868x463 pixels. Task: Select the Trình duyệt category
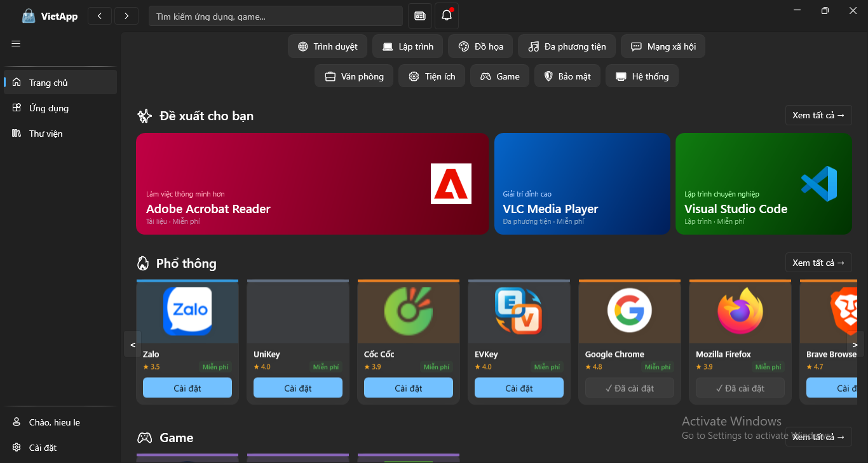(x=327, y=46)
